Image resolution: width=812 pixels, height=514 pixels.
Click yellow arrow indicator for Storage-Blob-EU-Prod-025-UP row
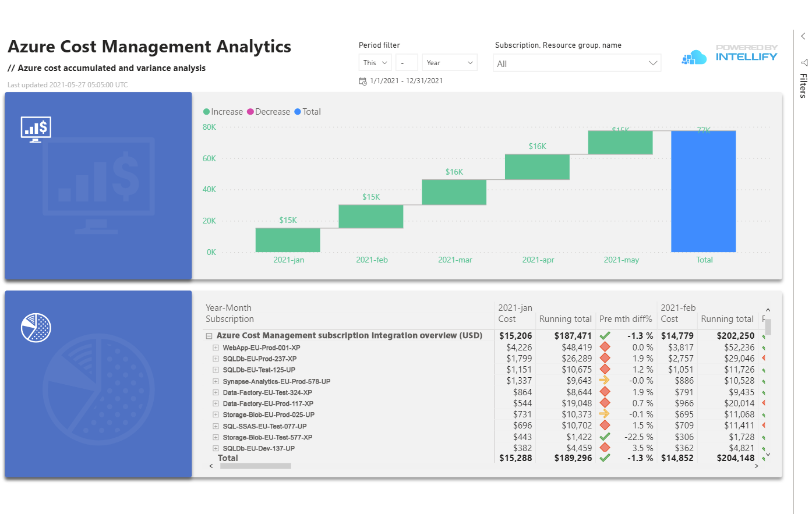pyautogui.click(x=605, y=414)
